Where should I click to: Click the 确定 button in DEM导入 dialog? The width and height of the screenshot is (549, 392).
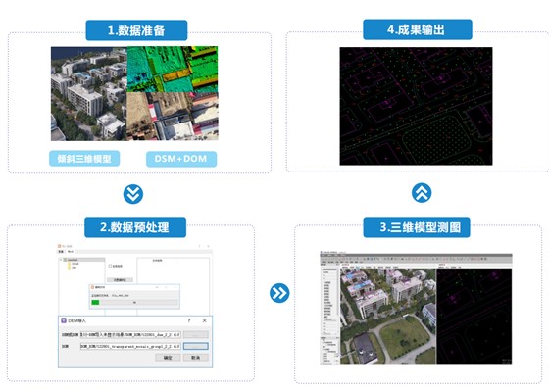pos(168,358)
